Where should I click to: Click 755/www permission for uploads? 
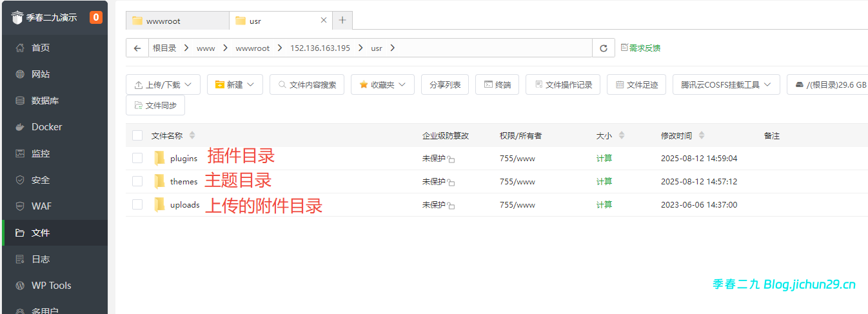point(517,205)
